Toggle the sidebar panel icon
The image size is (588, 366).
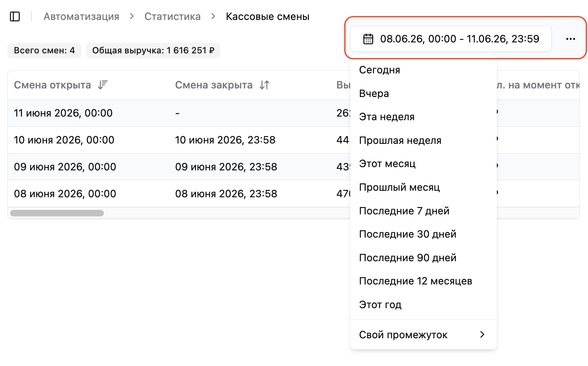[15, 17]
